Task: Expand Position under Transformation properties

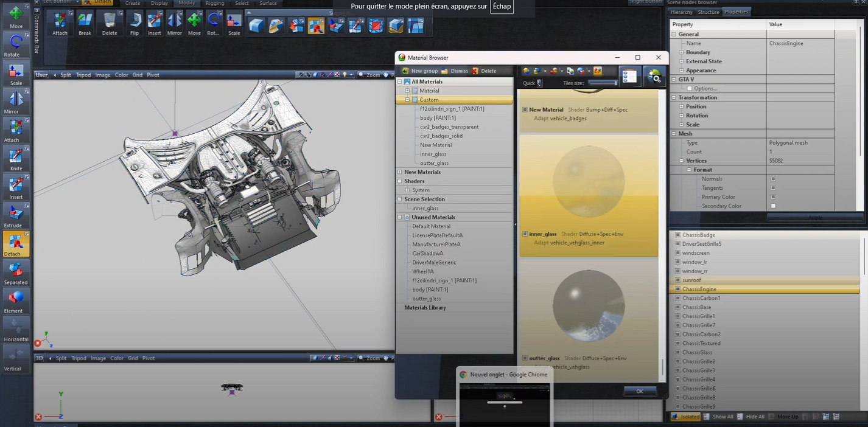Action: 682,106
